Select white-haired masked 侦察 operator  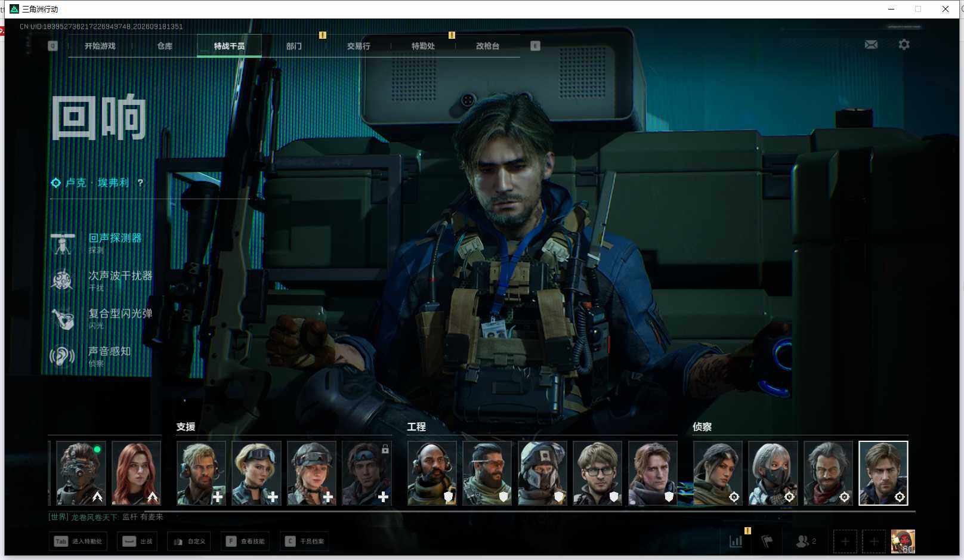pos(773,473)
